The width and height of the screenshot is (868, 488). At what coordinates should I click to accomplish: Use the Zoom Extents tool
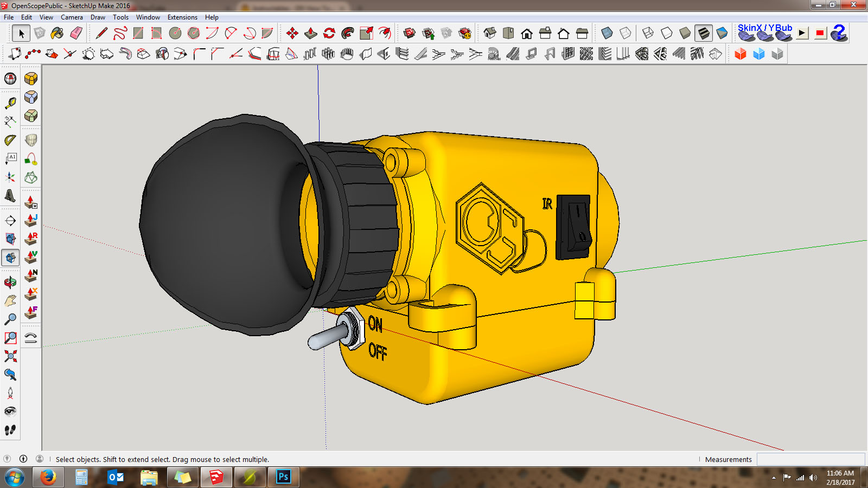click(x=10, y=356)
